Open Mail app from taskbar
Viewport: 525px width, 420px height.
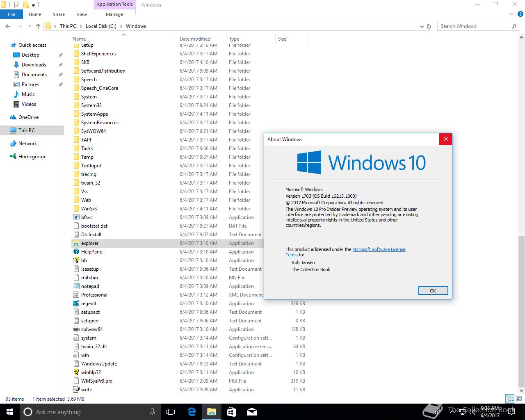click(251, 412)
